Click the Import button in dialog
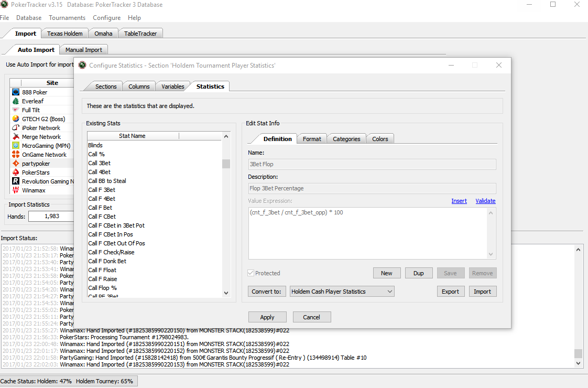Viewport: 588px width, 388px height. tap(482, 292)
